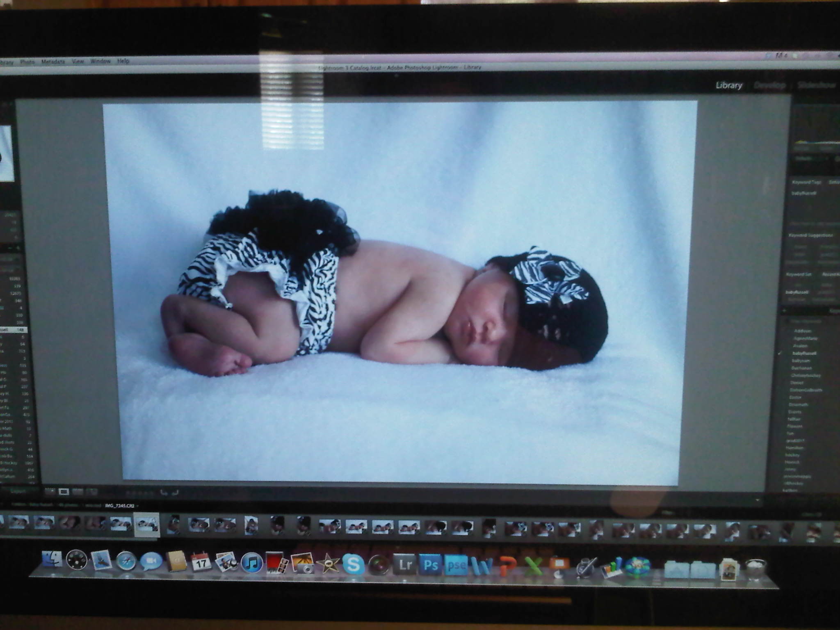
Task: Uncheck the babyRussell keyword checkmark
Action: (x=781, y=353)
